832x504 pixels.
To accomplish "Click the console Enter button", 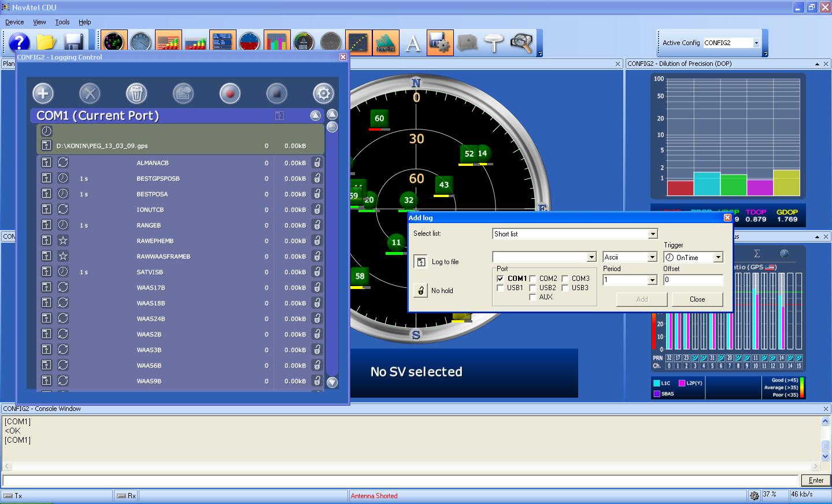I will click(816, 480).
